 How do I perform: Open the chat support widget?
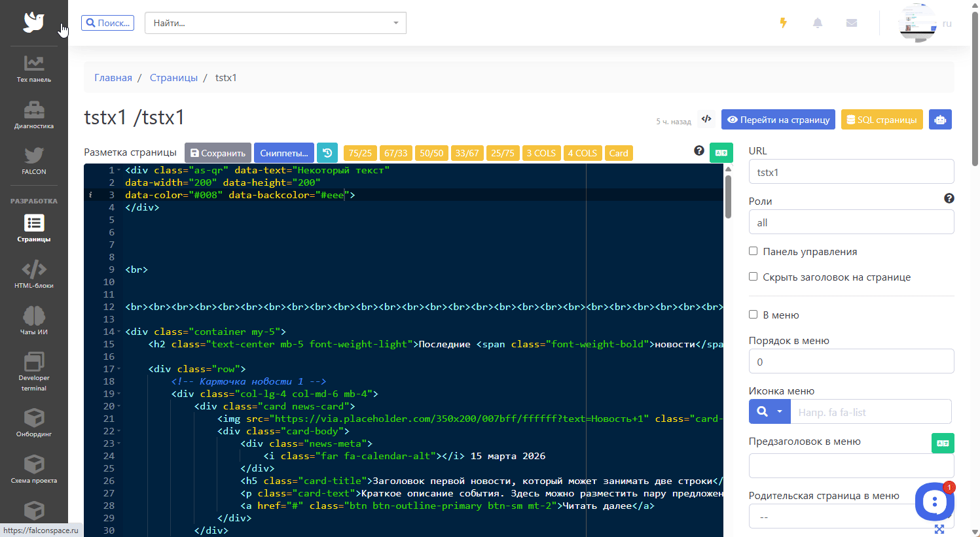[x=934, y=502]
